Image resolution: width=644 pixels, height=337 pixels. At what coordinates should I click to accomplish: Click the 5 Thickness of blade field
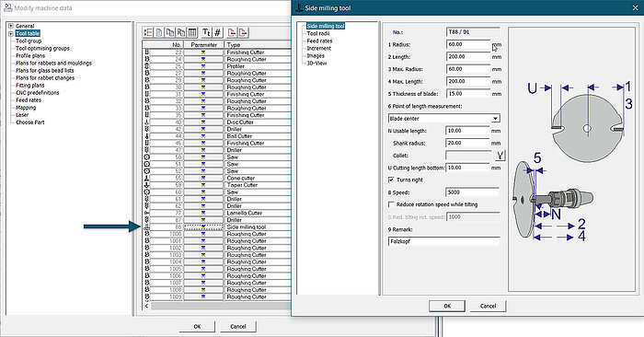point(468,94)
